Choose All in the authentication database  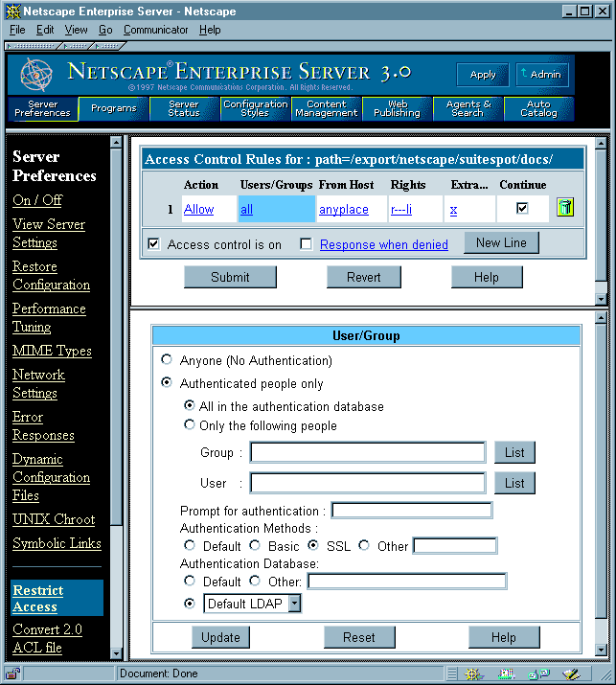(x=189, y=405)
